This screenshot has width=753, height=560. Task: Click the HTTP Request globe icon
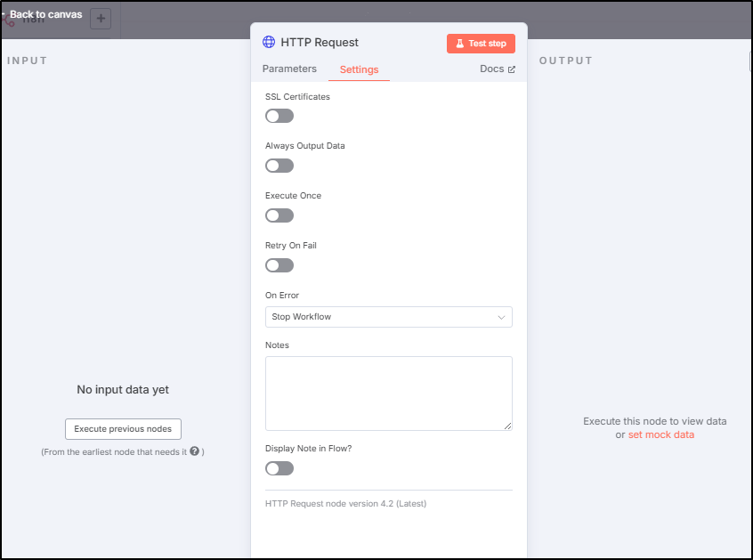(269, 42)
